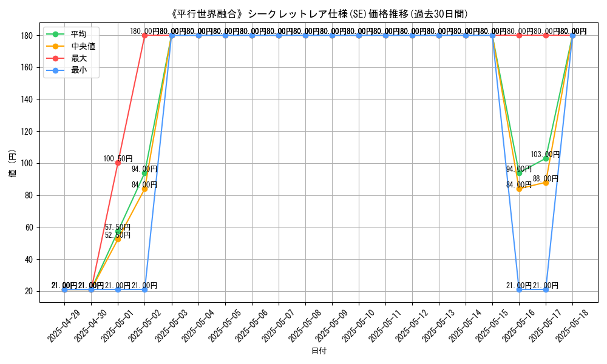Click the 2025-05-08 date tick label
Screen dimensions: 607x364
[304, 326]
